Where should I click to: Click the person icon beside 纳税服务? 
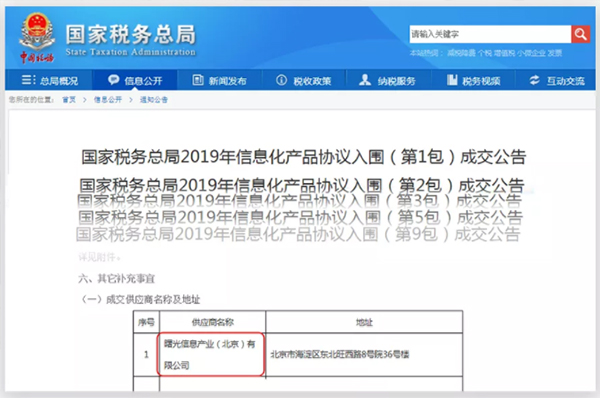(x=365, y=80)
